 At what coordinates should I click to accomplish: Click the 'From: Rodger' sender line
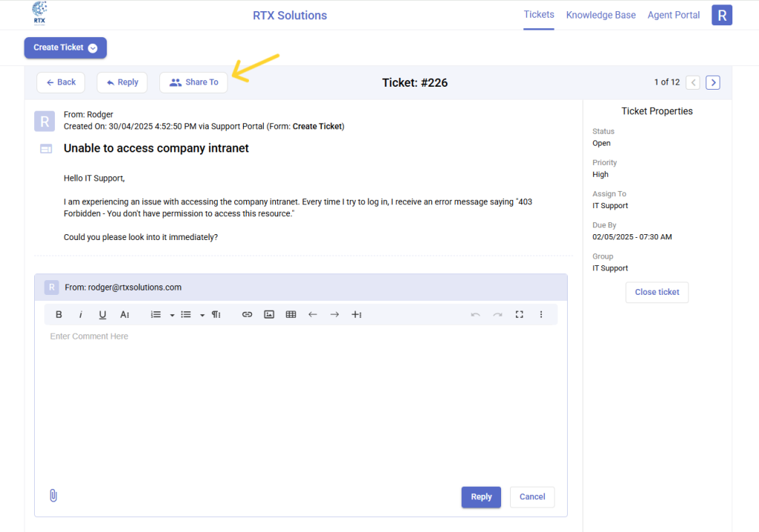point(88,114)
